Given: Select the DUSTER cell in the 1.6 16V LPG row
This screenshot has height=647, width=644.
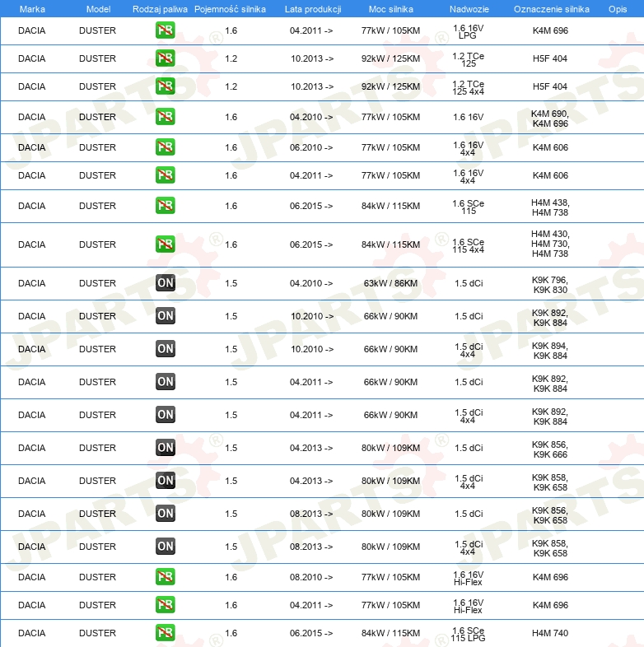Looking at the screenshot, I should pos(97,30).
